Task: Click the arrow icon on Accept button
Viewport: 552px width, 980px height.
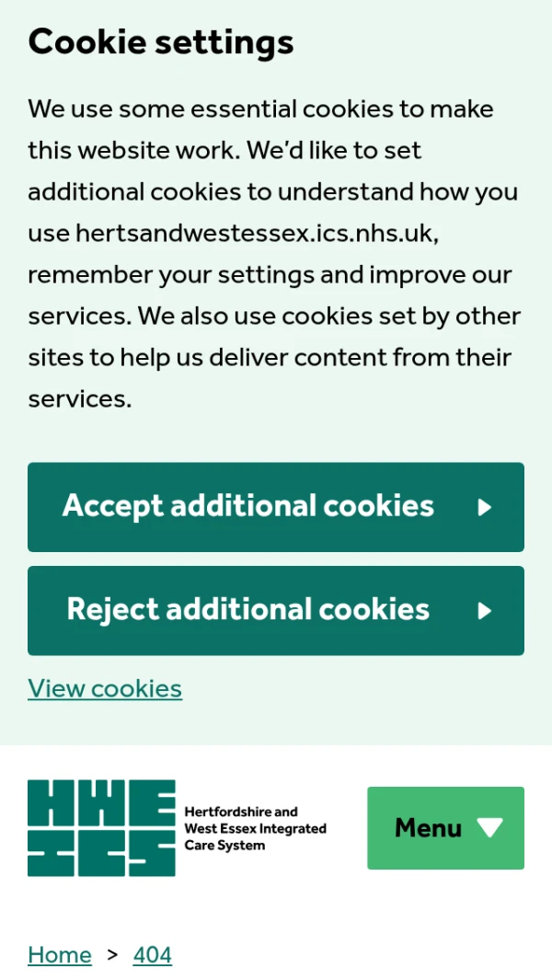Action: tap(485, 507)
